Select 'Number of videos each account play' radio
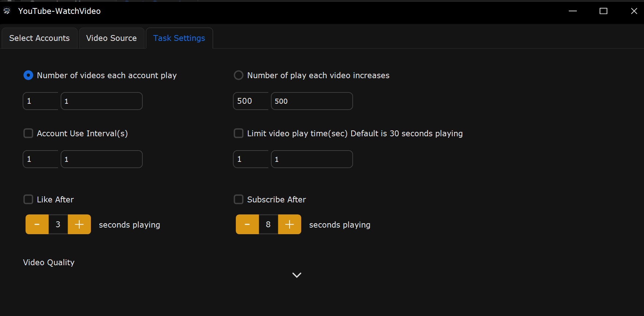Image resolution: width=644 pixels, height=316 pixels. 28,75
